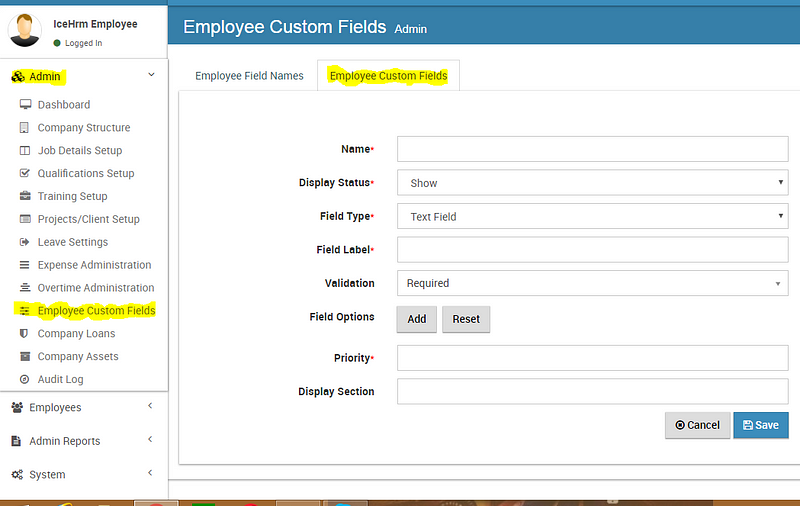Open Overtime Administration menu item
Screen dimensions: 800x506
point(96,288)
